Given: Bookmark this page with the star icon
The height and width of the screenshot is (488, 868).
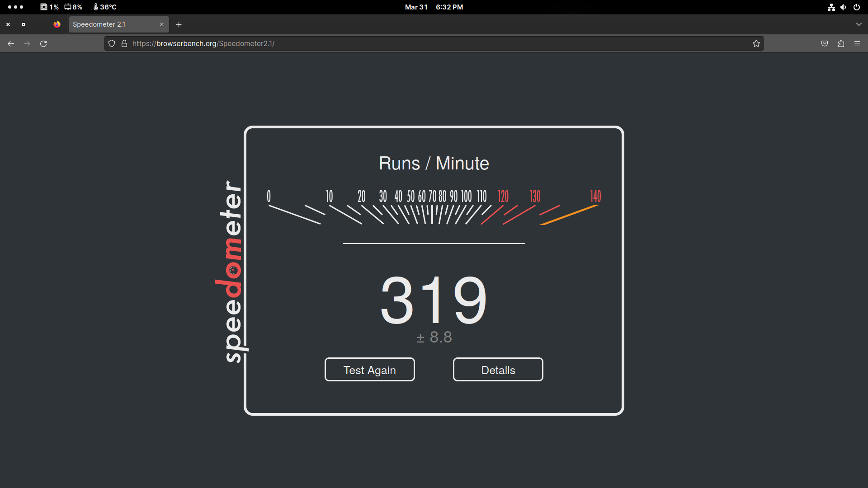Looking at the screenshot, I should [756, 43].
